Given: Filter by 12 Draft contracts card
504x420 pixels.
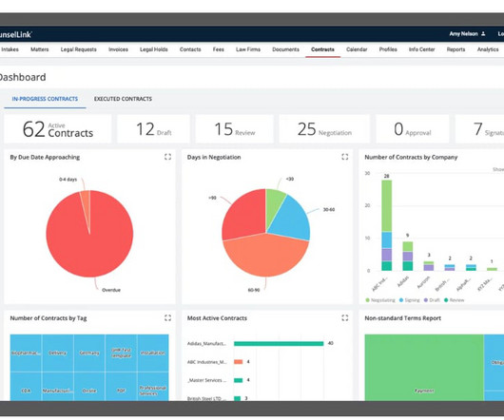Looking at the screenshot, I should pyautogui.click(x=154, y=129).
